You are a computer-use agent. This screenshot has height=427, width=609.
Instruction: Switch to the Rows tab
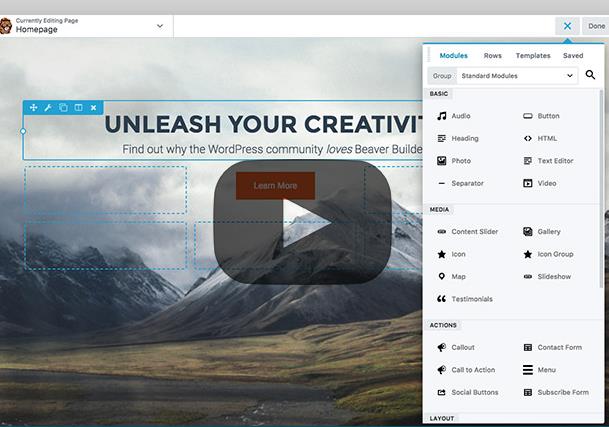coord(492,56)
